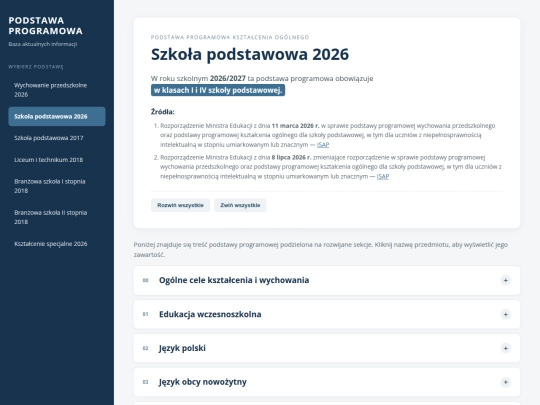This screenshot has width=540, height=405.
Task: Click section number 03 label
Action: coord(145,382)
